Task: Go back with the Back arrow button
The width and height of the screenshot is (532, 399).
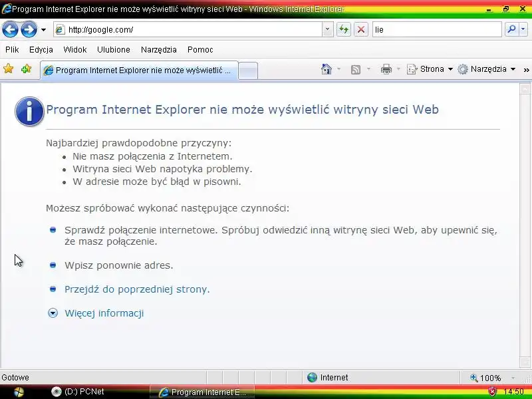Action: 10,29
